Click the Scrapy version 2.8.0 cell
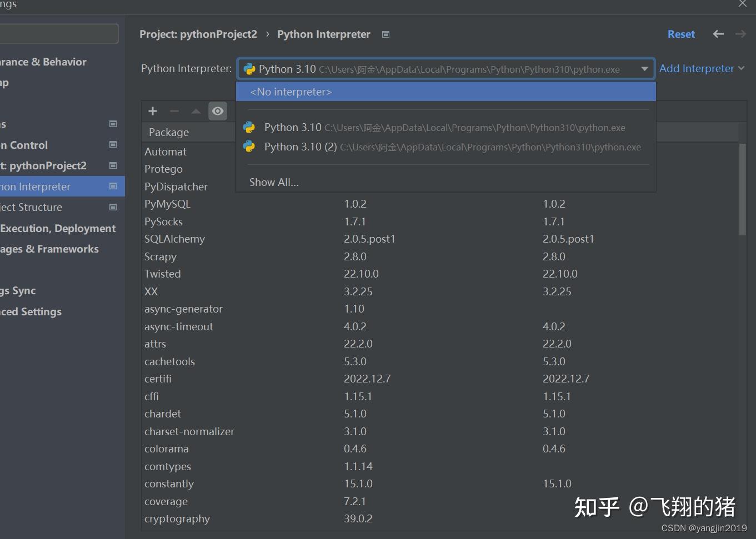Screen dimensions: 756x539 (x=355, y=256)
